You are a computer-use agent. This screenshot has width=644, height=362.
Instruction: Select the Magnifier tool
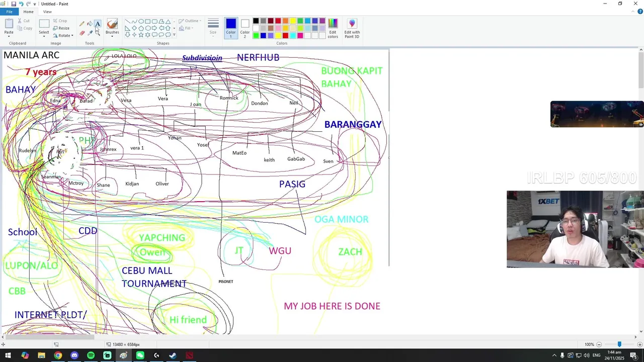(x=98, y=33)
